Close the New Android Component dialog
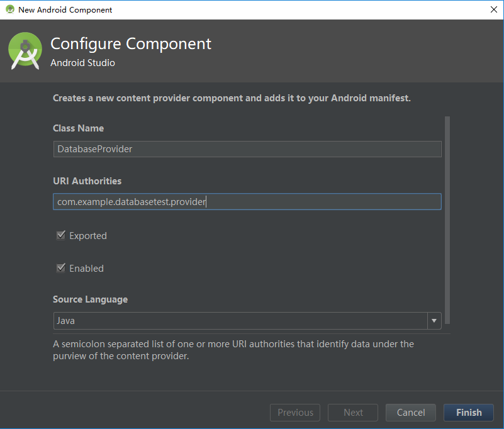This screenshot has width=504, height=429. (x=493, y=9)
